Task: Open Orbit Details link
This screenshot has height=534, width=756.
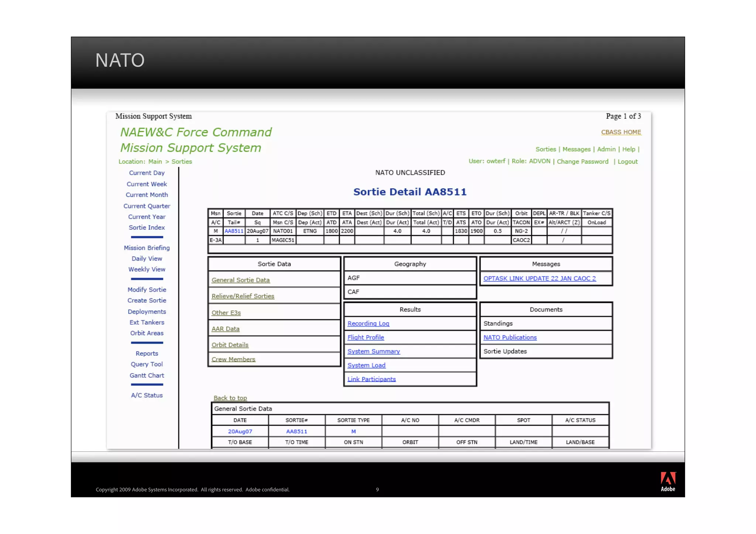Action: [x=230, y=345]
